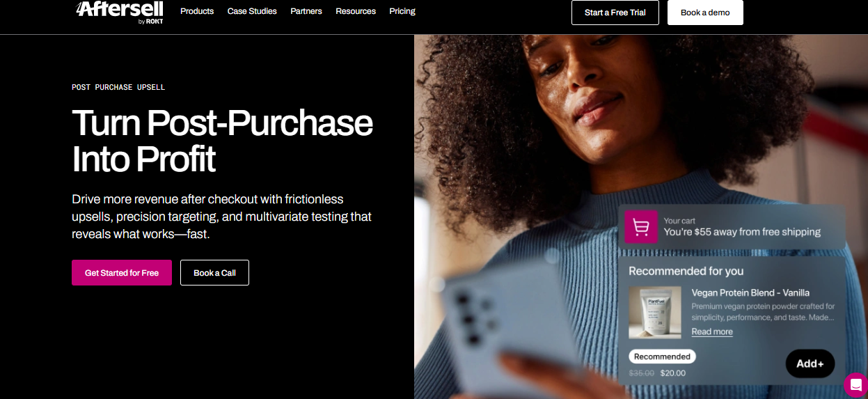Screen dimensions: 868x399
Task: Go to the Pricing page
Action: point(402,11)
